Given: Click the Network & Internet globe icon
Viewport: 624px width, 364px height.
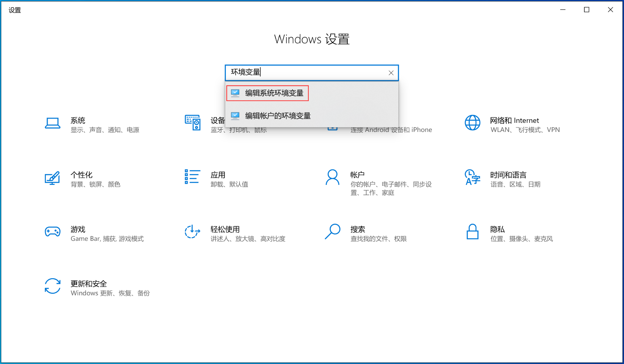Looking at the screenshot, I should (x=472, y=123).
